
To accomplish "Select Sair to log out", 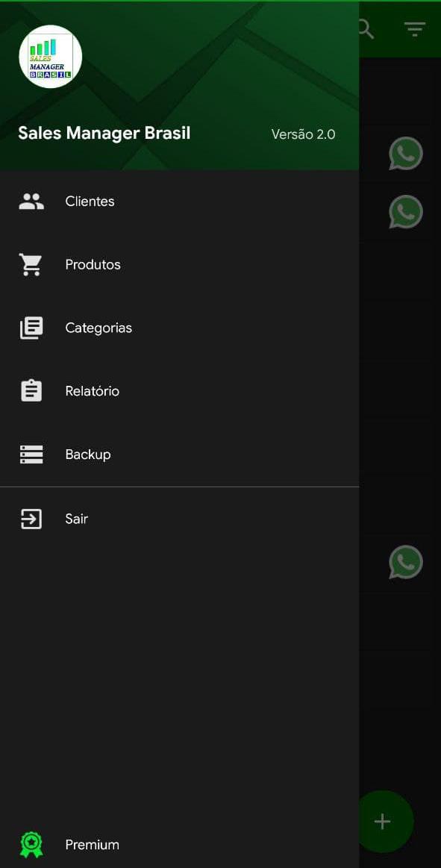I will click(x=179, y=519).
